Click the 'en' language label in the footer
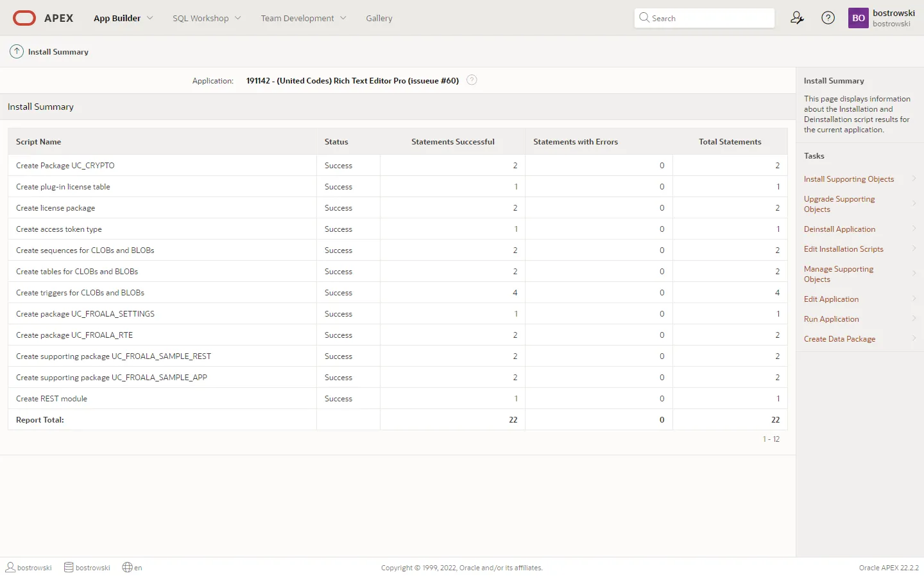 pos(138,568)
